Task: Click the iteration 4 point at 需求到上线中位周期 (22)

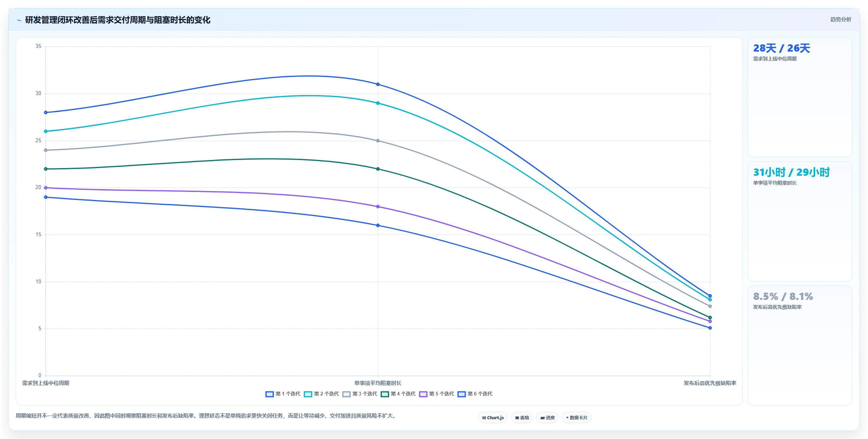Action: [46, 169]
